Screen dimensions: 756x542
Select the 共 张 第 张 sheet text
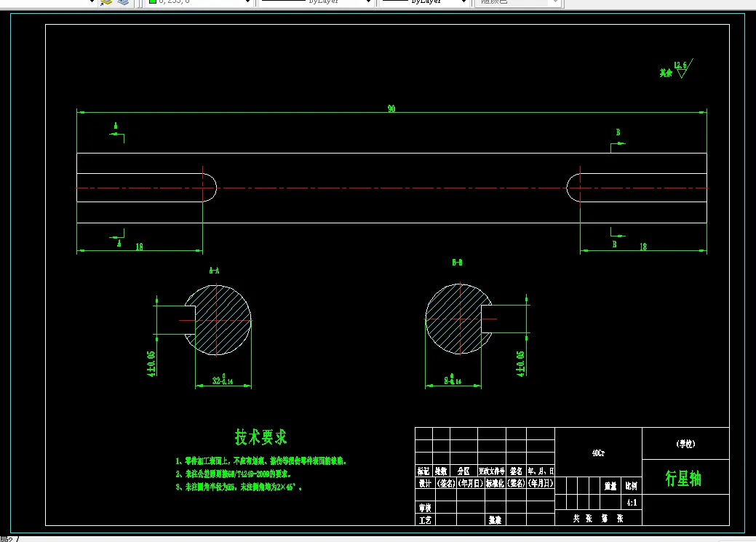point(598,519)
